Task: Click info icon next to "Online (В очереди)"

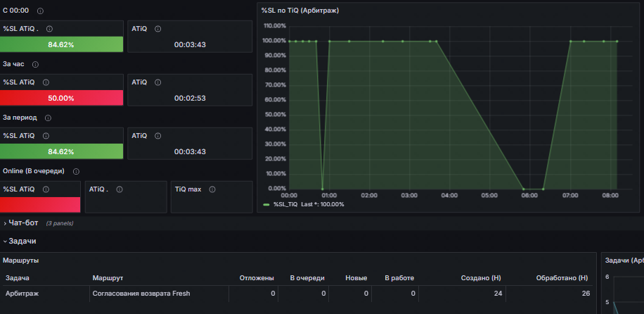Action: pyautogui.click(x=76, y=171)
